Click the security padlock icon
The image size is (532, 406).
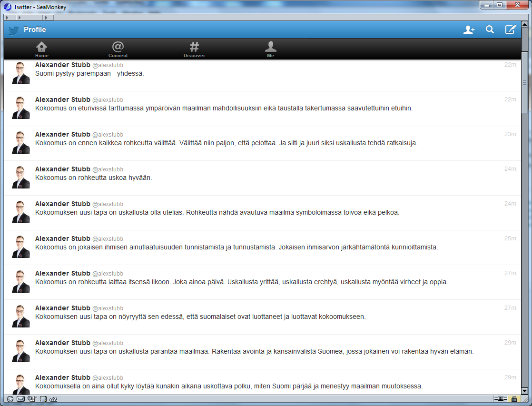[514, 399]
